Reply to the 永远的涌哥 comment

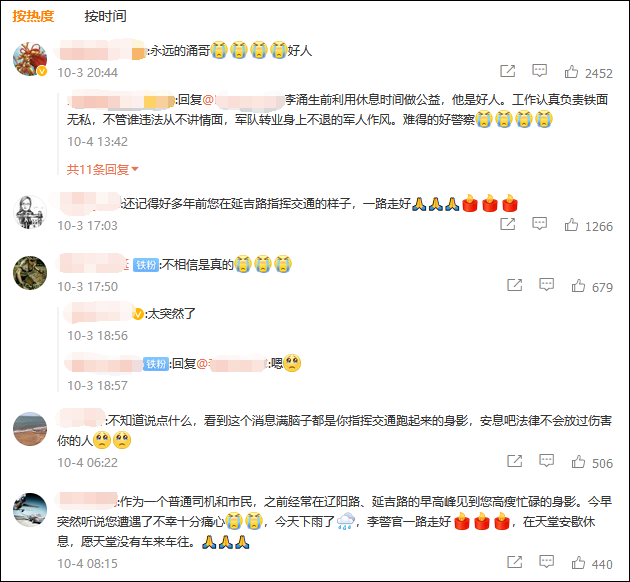pos(539,71)
